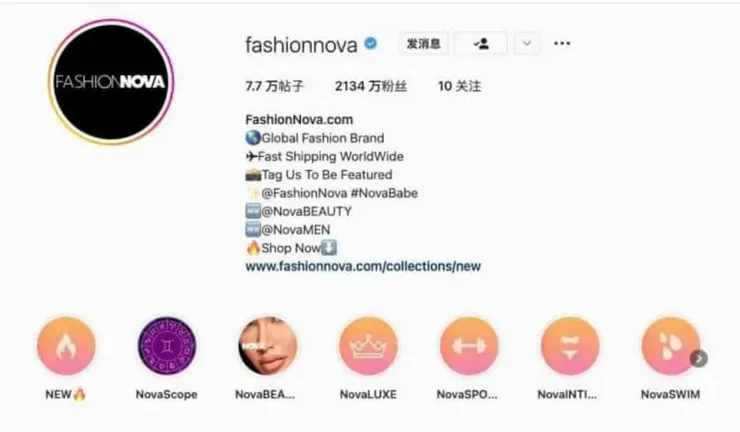Click the blue verified badge
The image size is (740, 432).
point(371,43)
